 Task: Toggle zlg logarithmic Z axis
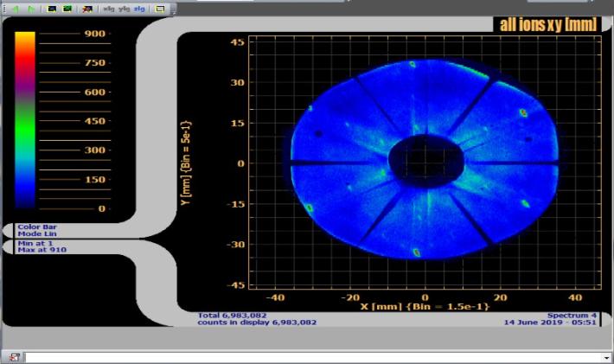pos(141,8)
